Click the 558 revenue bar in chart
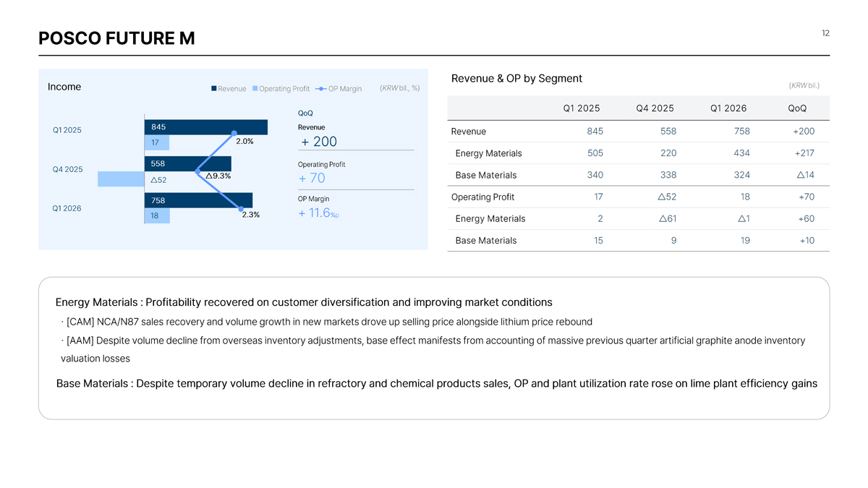868x488 pixels. click(x=188, y=163)
